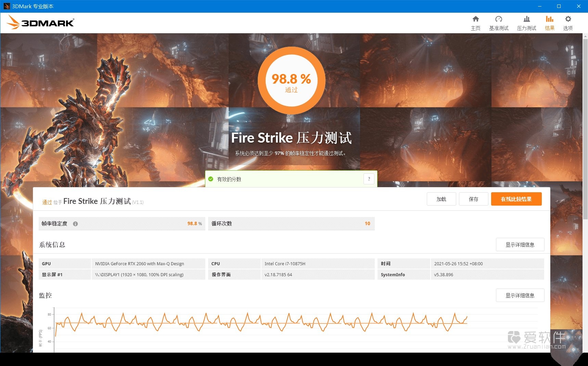The image size is (588, 366).
Task: Maximize the 3DMark window
Action: 559,6
